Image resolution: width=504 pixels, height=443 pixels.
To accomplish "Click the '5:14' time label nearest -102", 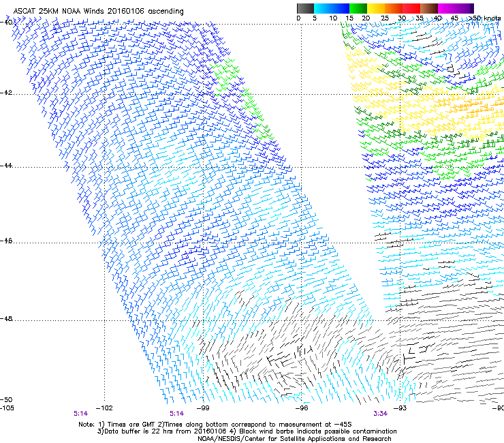I will pos(80,414).
